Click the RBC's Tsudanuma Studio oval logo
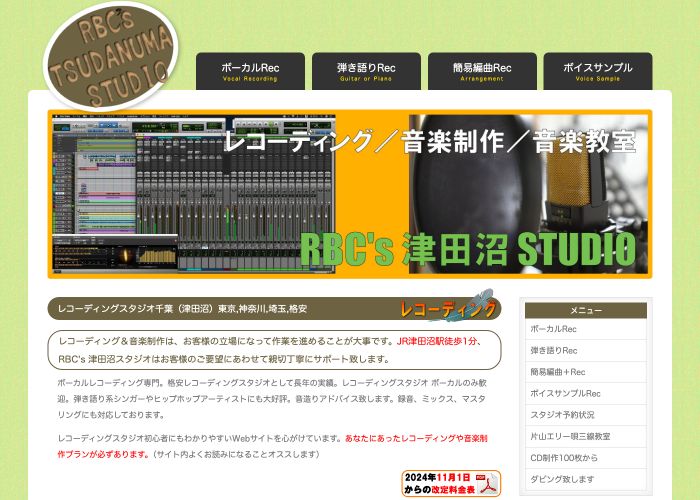Image resolution: width=700 pixels, height=500 pixels. tap(112, 56)
